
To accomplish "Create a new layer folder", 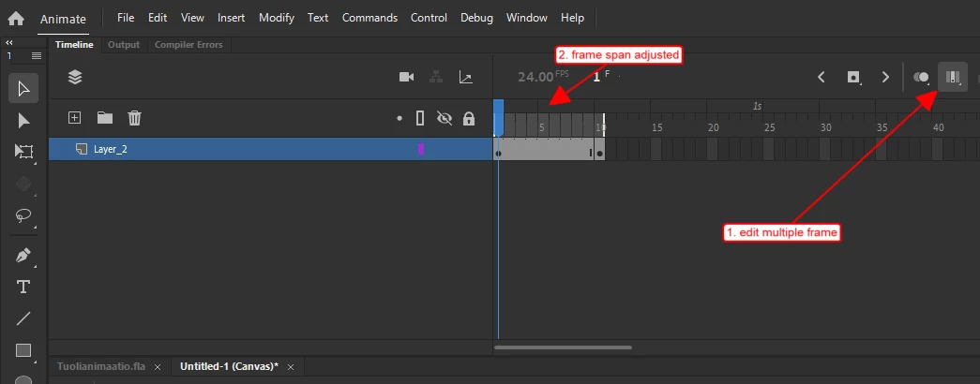I will click(x=104, y=117).
